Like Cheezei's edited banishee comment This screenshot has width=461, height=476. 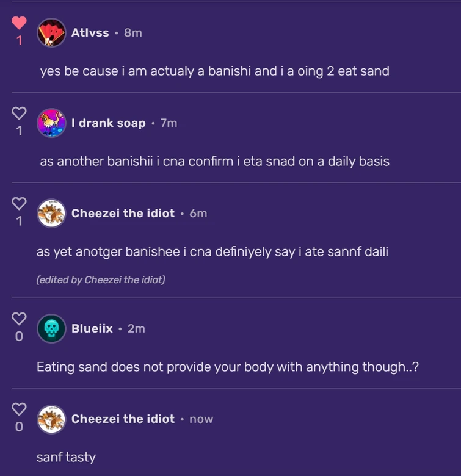click(x=19, y=203)
